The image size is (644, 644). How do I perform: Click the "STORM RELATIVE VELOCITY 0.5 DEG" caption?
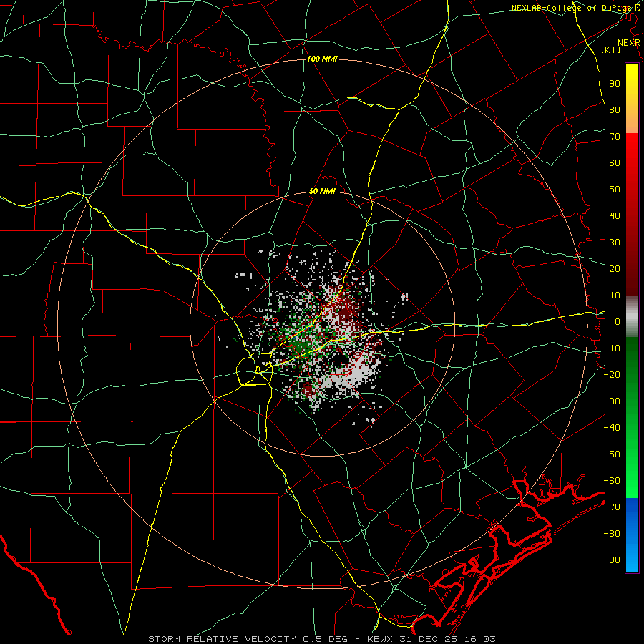tap(248, 639)
